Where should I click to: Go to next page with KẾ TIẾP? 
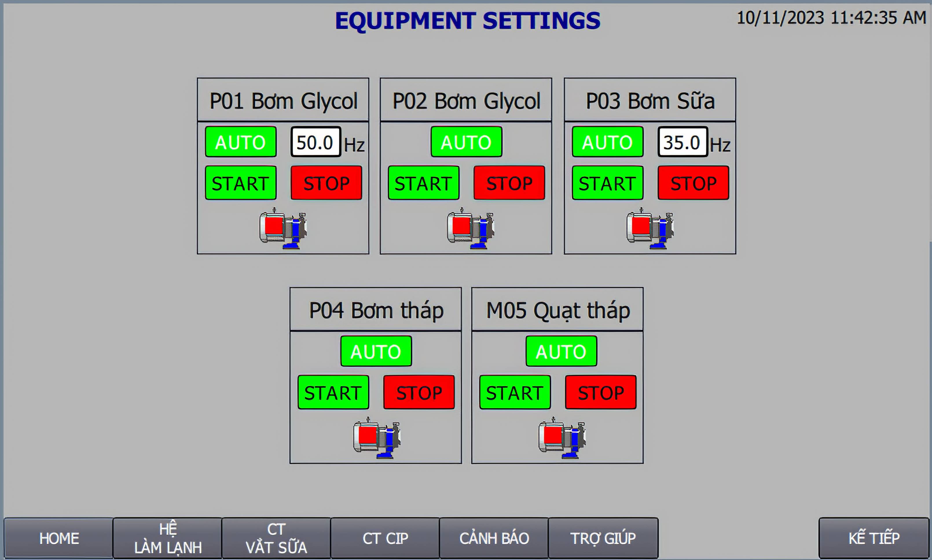(874, 538)
